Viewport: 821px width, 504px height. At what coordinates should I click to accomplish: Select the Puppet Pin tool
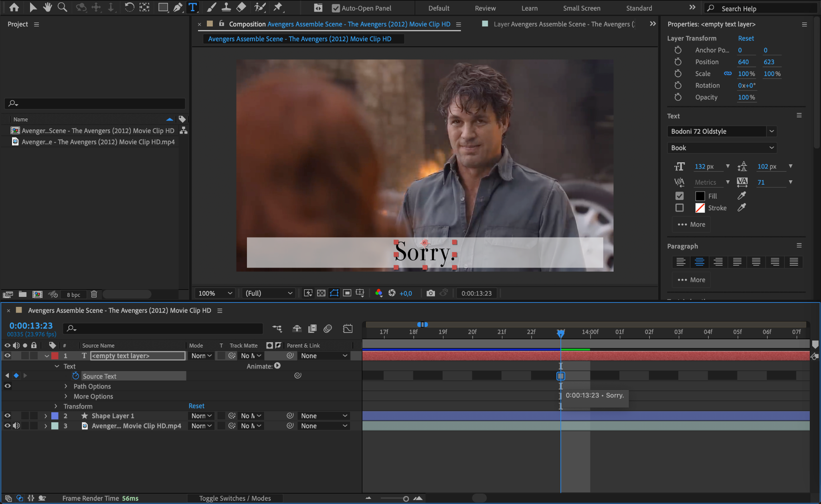tap(277, 7)
